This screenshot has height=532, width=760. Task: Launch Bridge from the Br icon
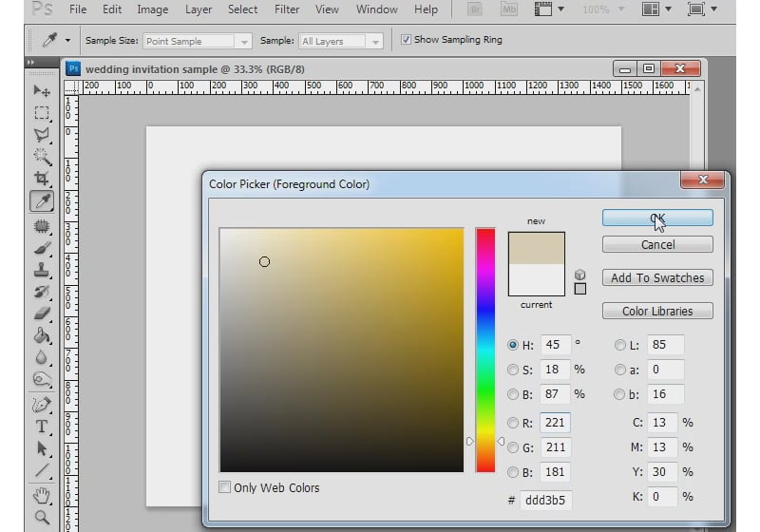(476, 9)
